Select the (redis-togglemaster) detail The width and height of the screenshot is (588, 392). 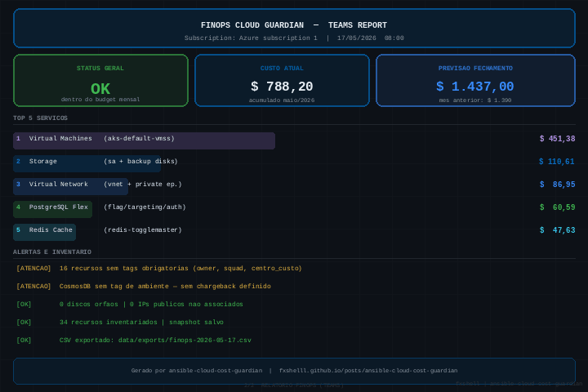click(142, 230)
